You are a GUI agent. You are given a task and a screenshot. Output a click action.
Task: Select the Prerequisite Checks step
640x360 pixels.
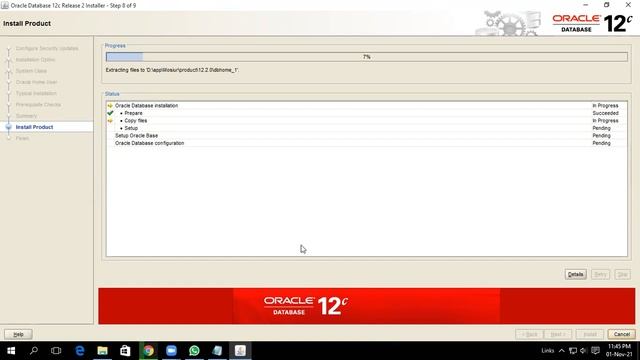38,104
